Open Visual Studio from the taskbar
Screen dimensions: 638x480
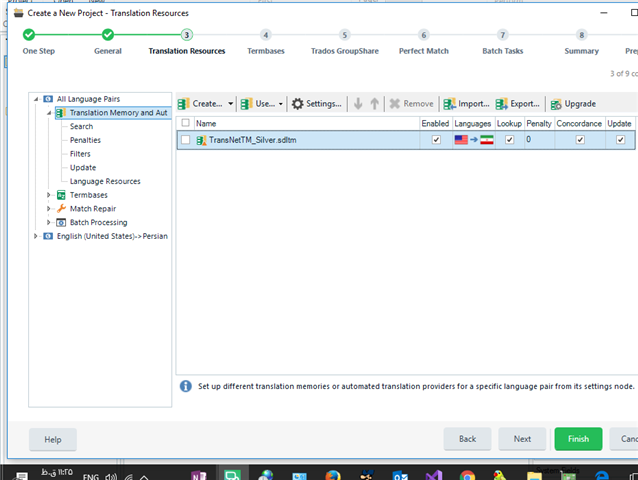(x=434, y=475)
